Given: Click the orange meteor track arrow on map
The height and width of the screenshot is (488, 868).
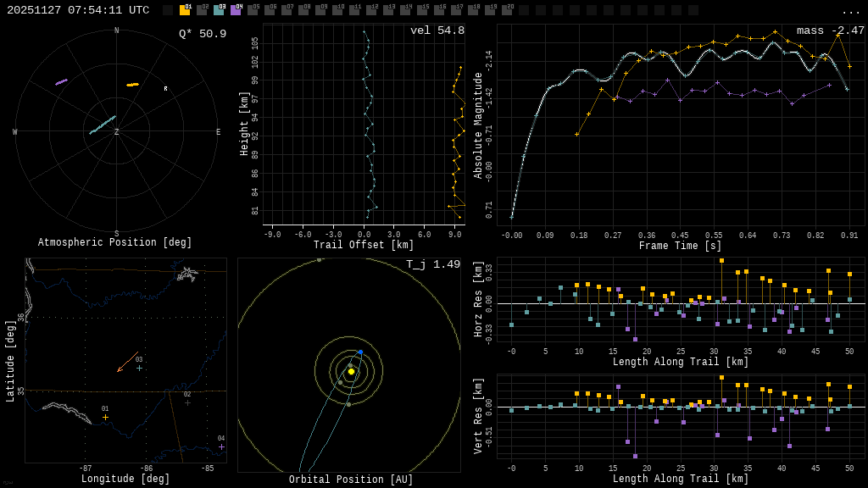Looking at the screenshot, I should pos(126,363).
